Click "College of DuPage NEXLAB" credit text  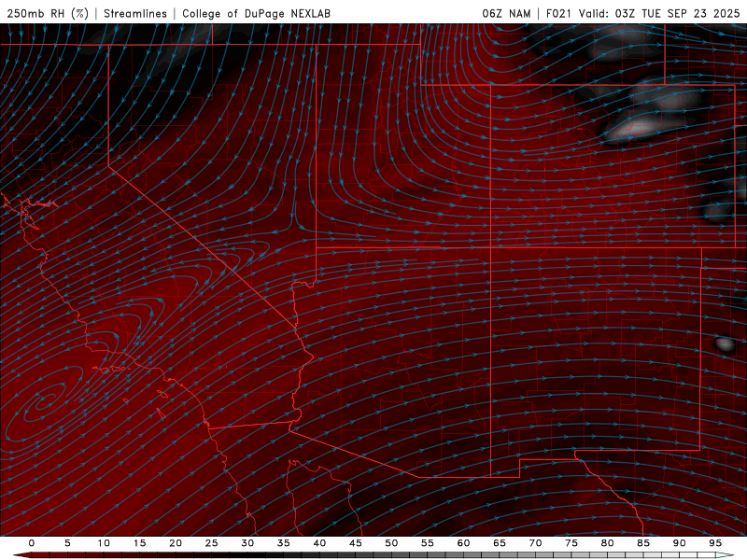(x=256, y=13)
